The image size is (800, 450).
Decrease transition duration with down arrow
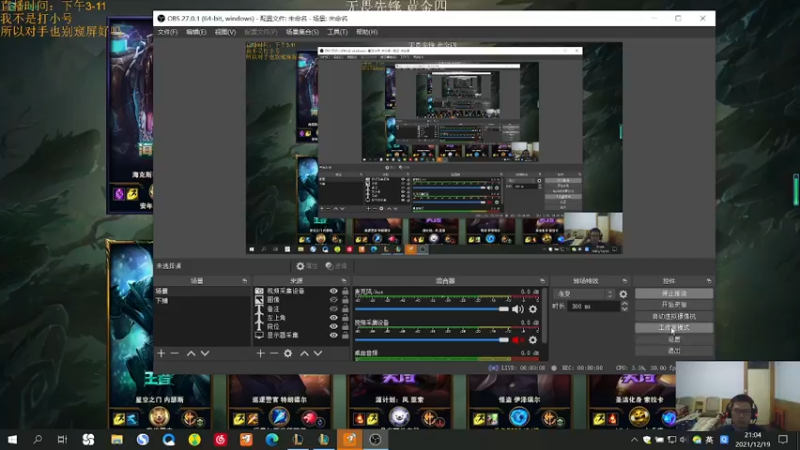624,309
